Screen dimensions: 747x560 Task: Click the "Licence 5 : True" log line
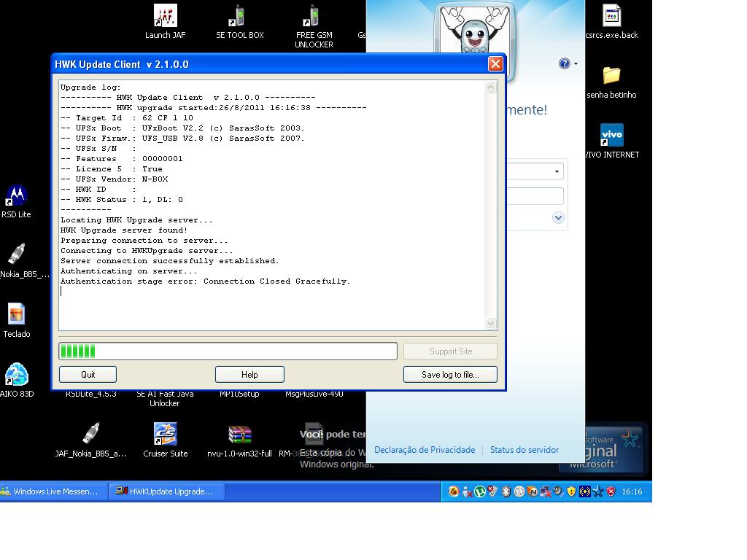tap(112, 168)
